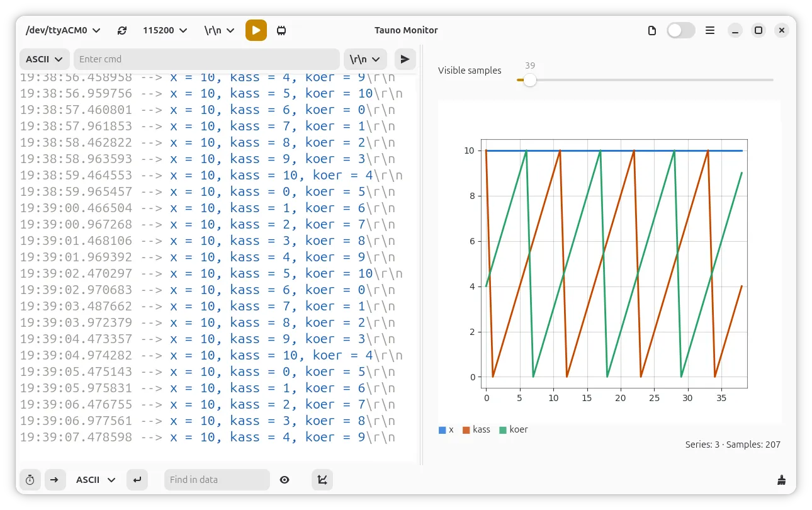Minimize the Tauno Monitor window
The height and width of the screenshot is (510, 812).
pos(736,30)
